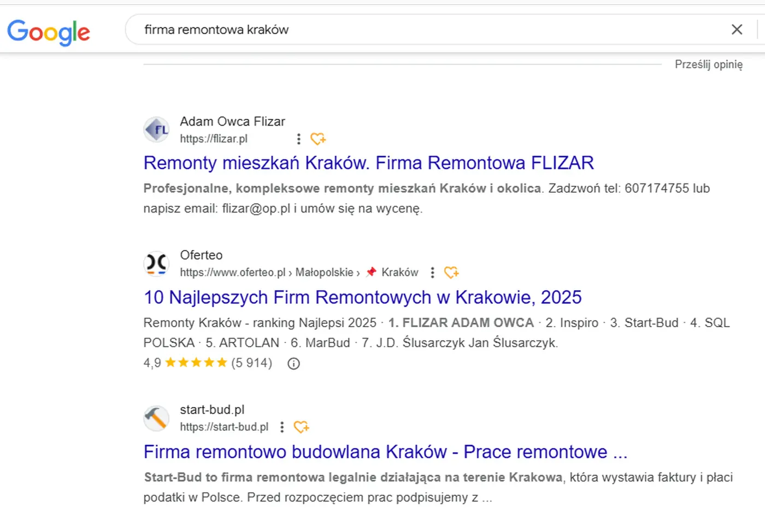Click the start-bud.pl hammer favicon
This screenshot has height=532, width=765.
[x=157, y=418]
